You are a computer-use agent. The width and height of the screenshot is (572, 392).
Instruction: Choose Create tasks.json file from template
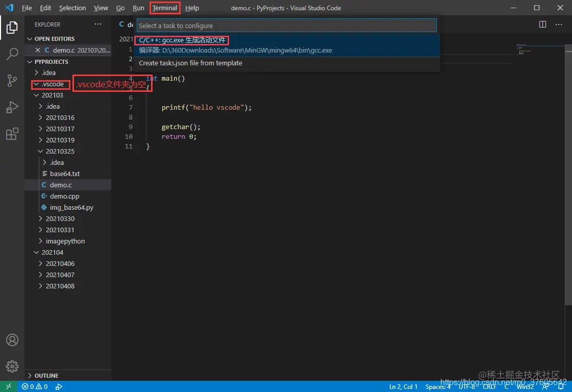click(286, 63)
